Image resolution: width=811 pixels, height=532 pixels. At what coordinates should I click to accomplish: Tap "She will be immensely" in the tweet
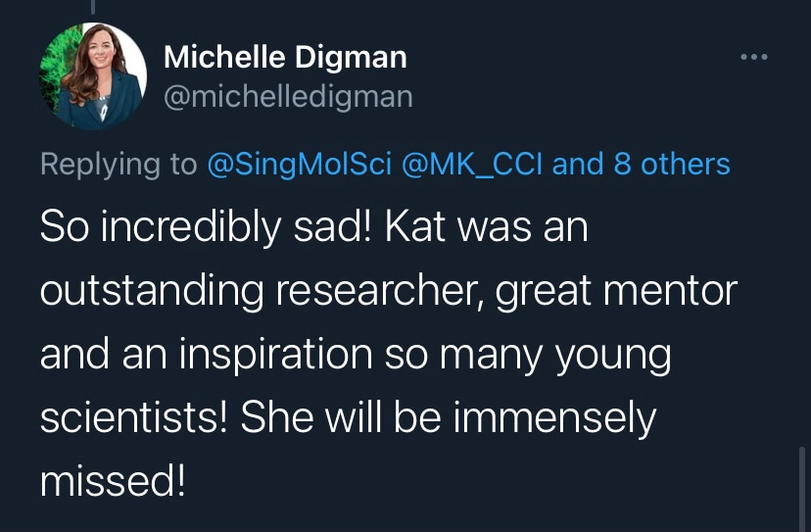pyautogui.click(x=448, y=418)
